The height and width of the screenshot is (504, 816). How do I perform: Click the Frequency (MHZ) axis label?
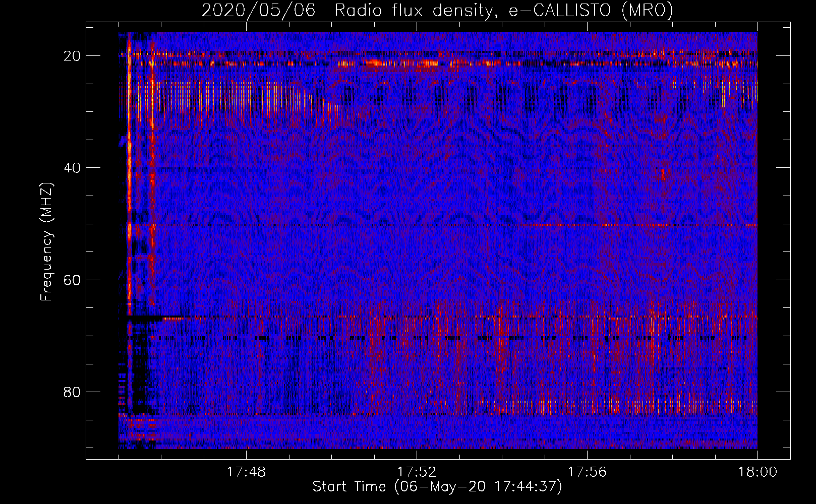46,242
